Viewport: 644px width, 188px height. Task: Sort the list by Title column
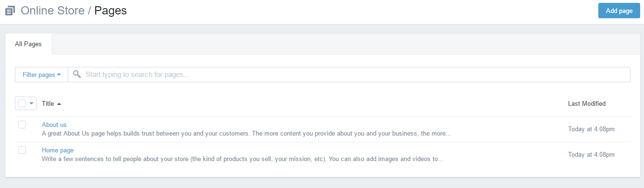click(x=48, y=103)
